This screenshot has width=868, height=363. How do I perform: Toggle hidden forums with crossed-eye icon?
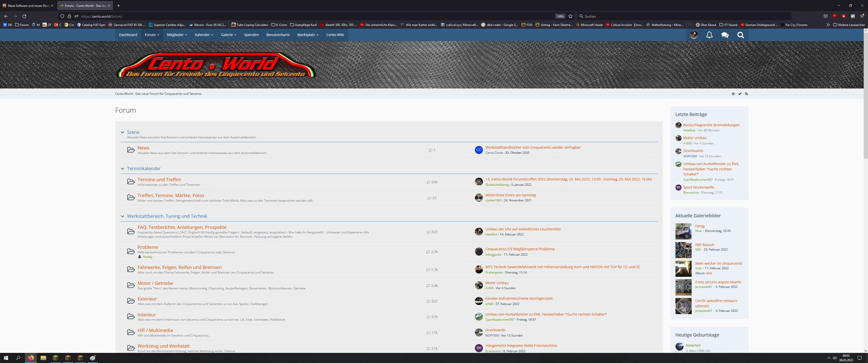(x=733, y=94)
